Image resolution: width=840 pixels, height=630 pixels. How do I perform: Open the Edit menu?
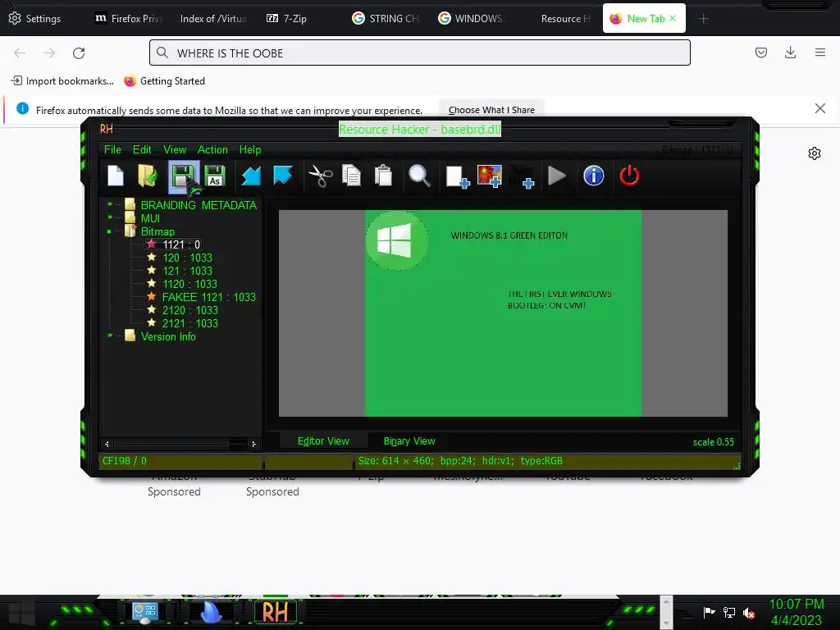coord(142,149)
